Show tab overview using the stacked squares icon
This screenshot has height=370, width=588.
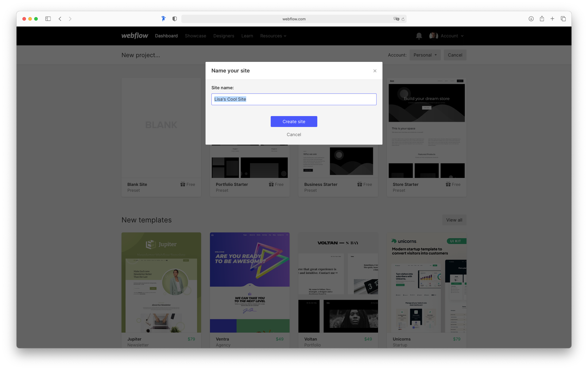point(563,19)
